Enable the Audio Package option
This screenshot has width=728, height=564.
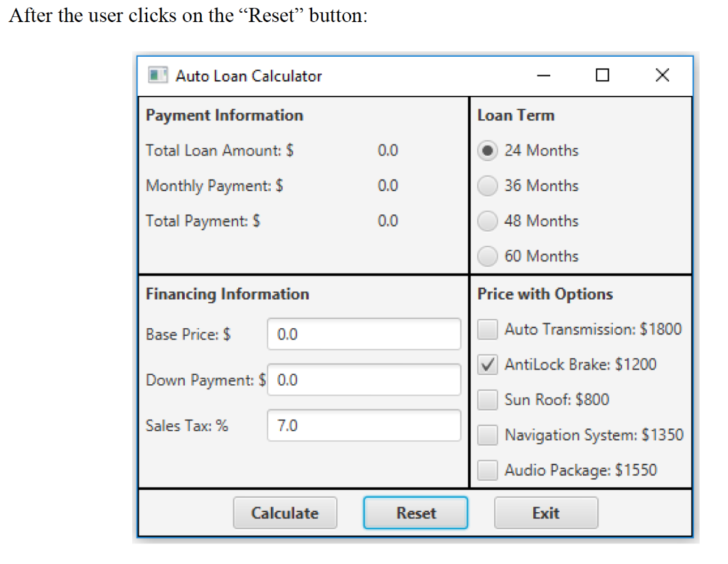point(487,470)
